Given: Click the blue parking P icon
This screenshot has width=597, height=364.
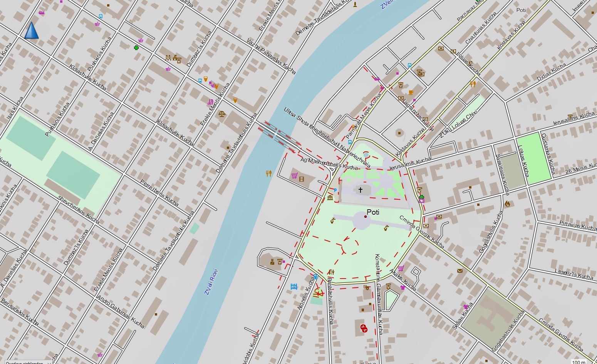Looking at the screenshot, I should point(335,190).
